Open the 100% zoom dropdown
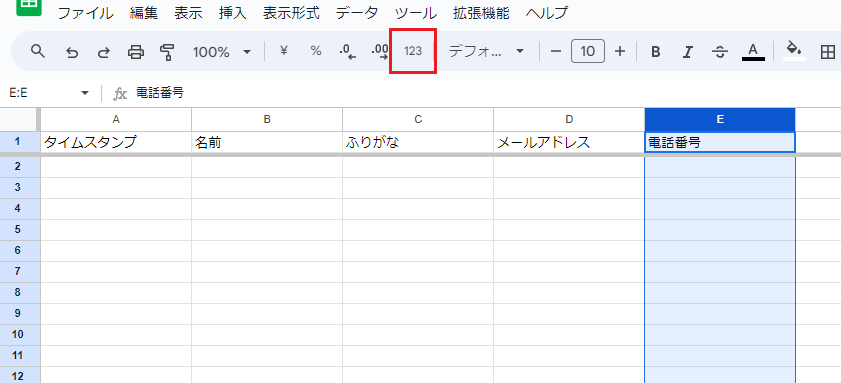Image resolution: width=841 pixels, height=383 pixels. (x=222, y=52)
